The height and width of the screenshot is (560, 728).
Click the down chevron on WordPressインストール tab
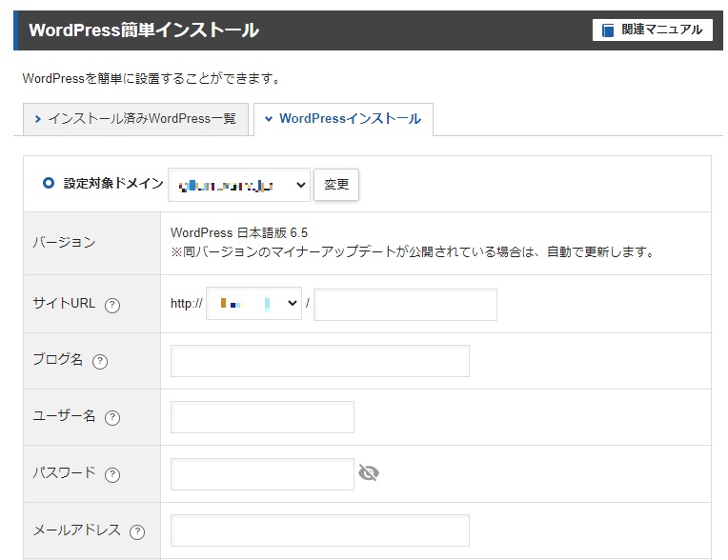coord(269,119)
